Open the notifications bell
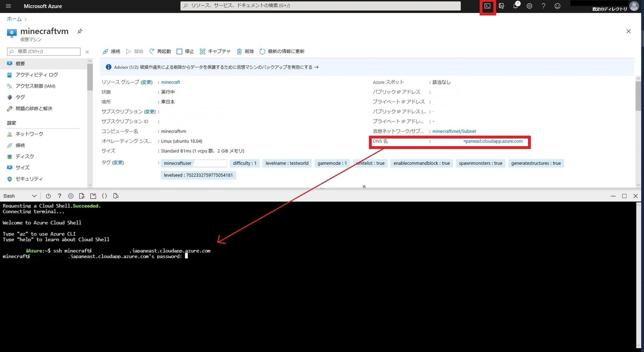Image resolution: width=644 pixels, height=352 pixels. (x=516, y=6)
